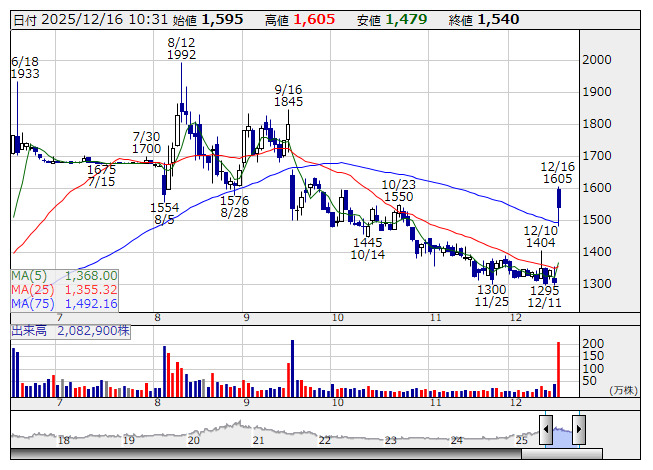Image resolution: width=653 pixels, height=470 pixels.
Task: Click year 22 on overview timeline
Action: point(324,440)
